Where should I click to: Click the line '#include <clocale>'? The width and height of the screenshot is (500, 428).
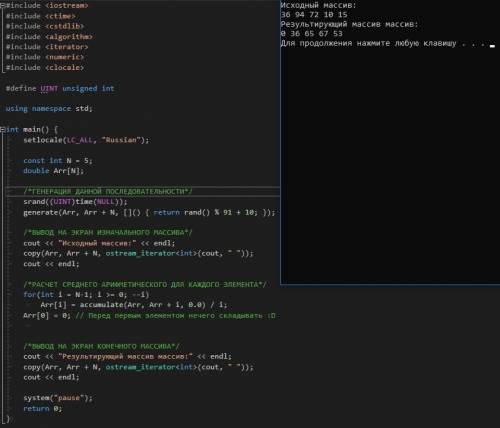click(x=45, y=68)
